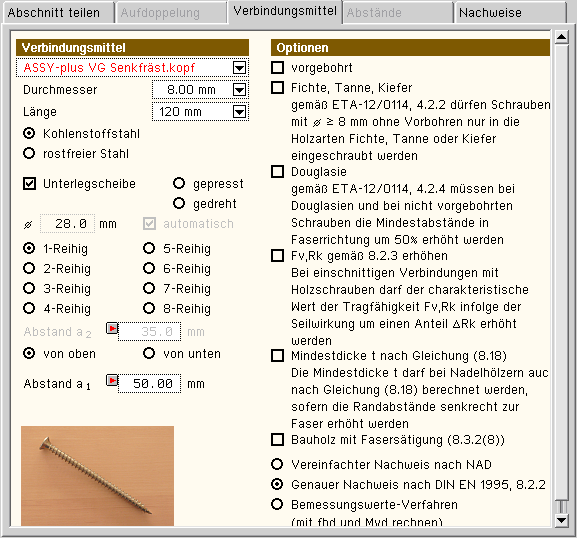Screen dimensions: 577x538
Task: Expand the Durchmesser 8.00 mm dropdown
Action: [240, 89]
